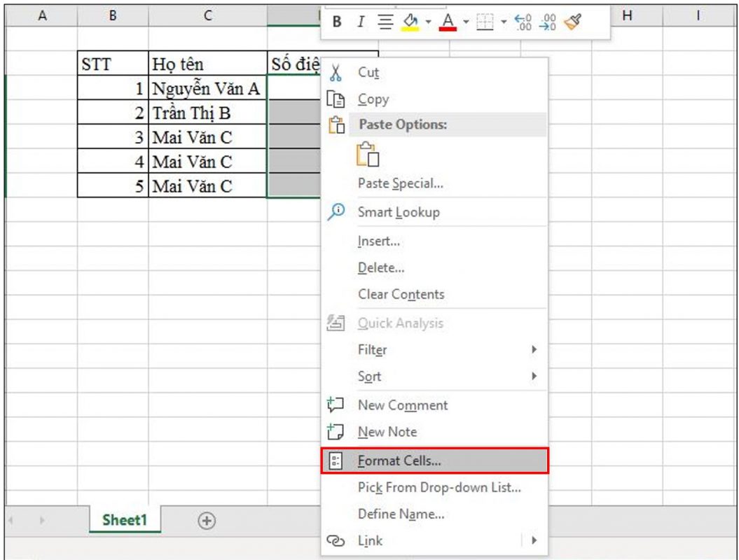Select the STT header cell

click(x=113, y=63)
